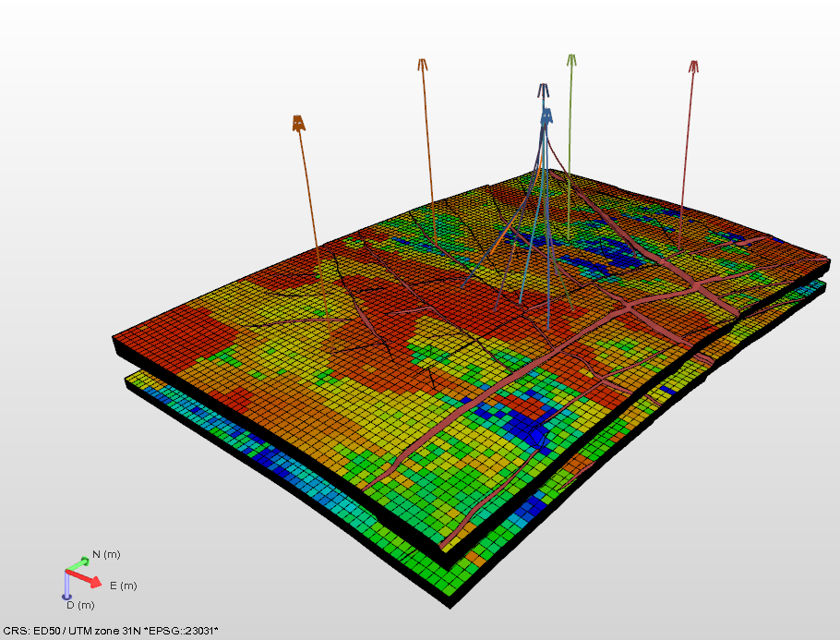Click the "N (m)" axis label

(106, 554)
